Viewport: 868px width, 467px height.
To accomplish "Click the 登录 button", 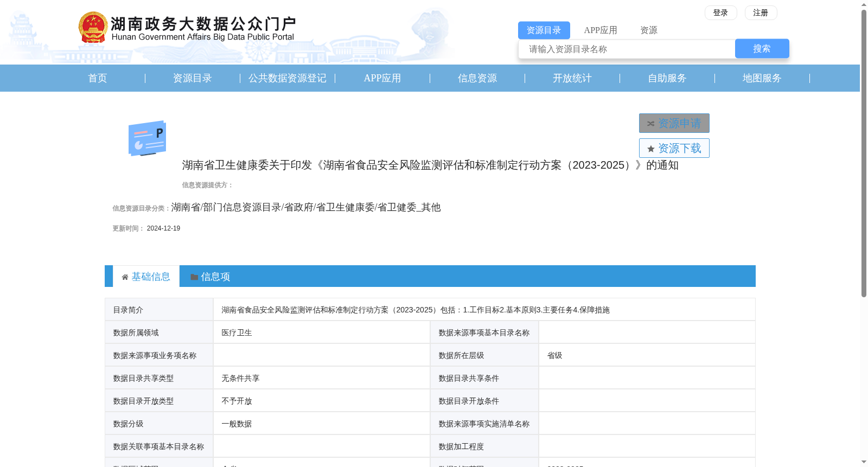I will coord(721,12).
